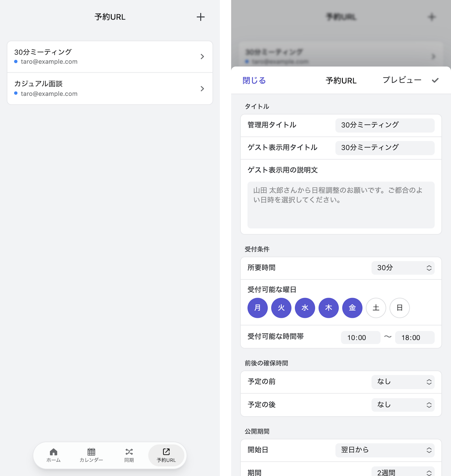The width and height of the screenshot is (451, 476).
Task: Open the 30分ミーティング chevron in the list
Action: tap(202, 57)
